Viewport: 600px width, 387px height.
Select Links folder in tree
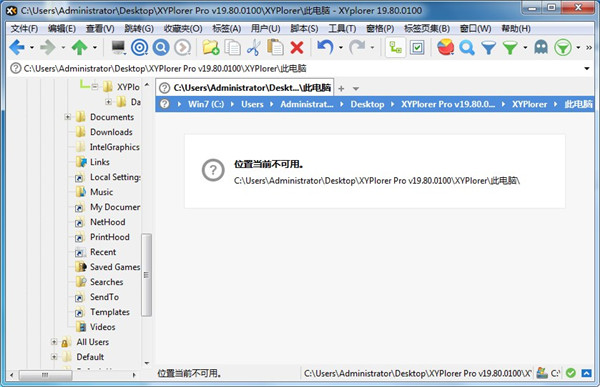(99, 162)
